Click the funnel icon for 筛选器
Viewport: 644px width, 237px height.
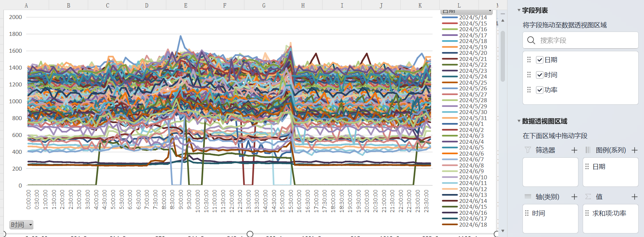point(528,150)
